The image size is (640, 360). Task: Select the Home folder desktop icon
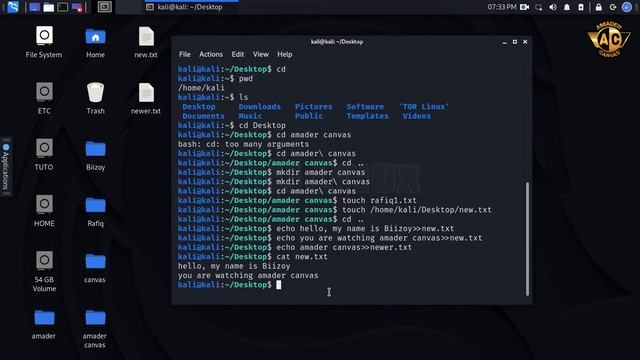click(95, 42)
